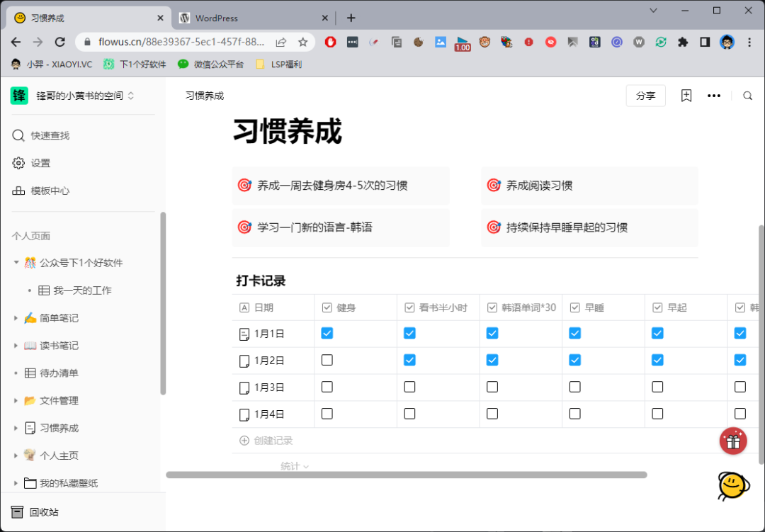765x532 pixels.
Task: Expand the 简单笔记 tree item
Action: [16, 318]
